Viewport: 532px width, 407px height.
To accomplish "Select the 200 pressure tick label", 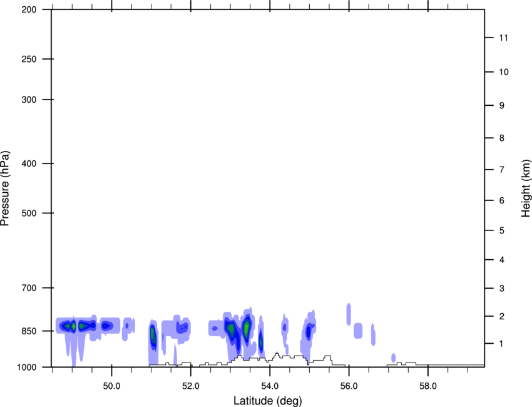I will 29,9.
